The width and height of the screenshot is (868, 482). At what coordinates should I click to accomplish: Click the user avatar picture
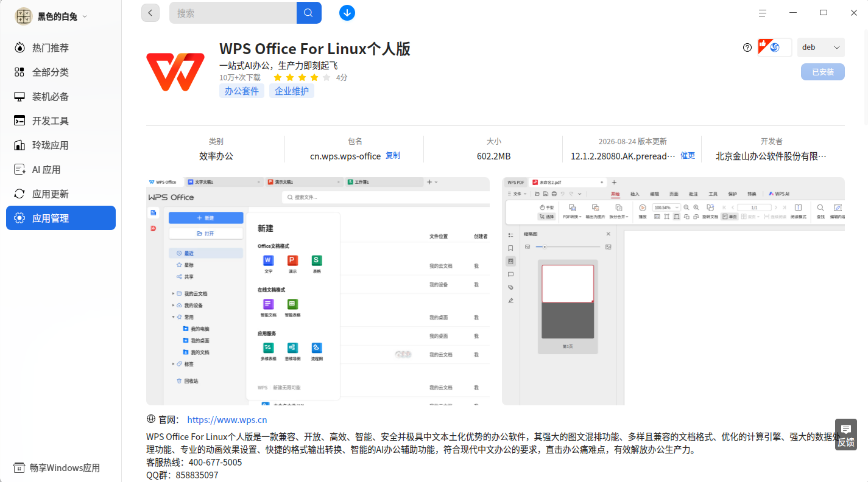(23, 16)
